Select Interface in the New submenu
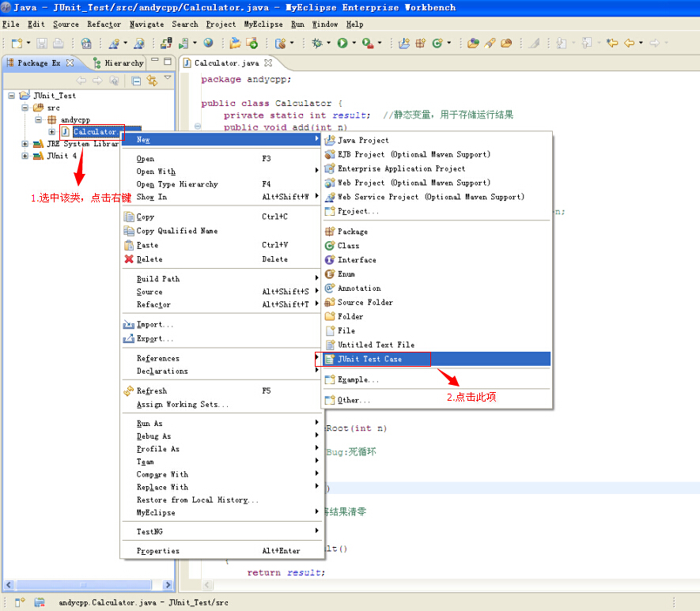 coord(437,260)
